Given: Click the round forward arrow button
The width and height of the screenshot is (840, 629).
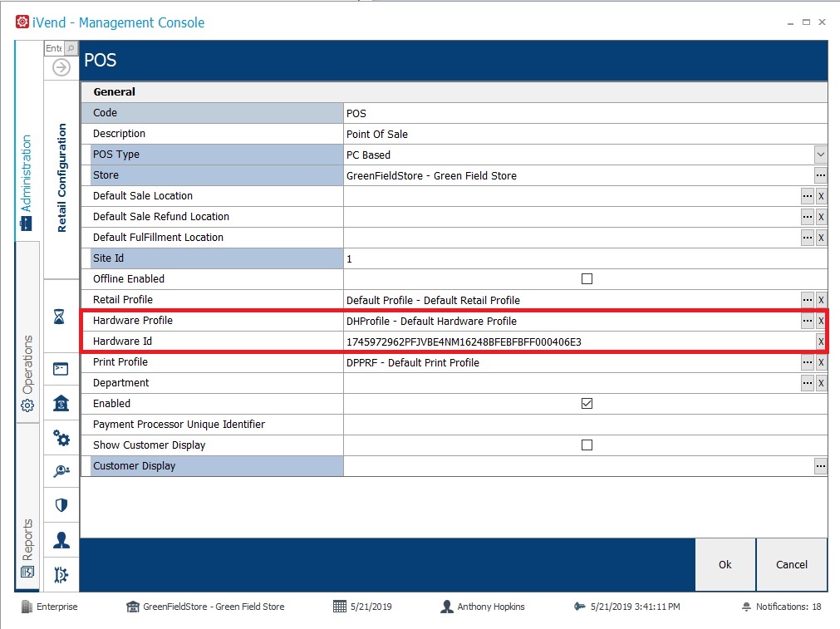Looking at the screenshot, I should tap(61, 67).
